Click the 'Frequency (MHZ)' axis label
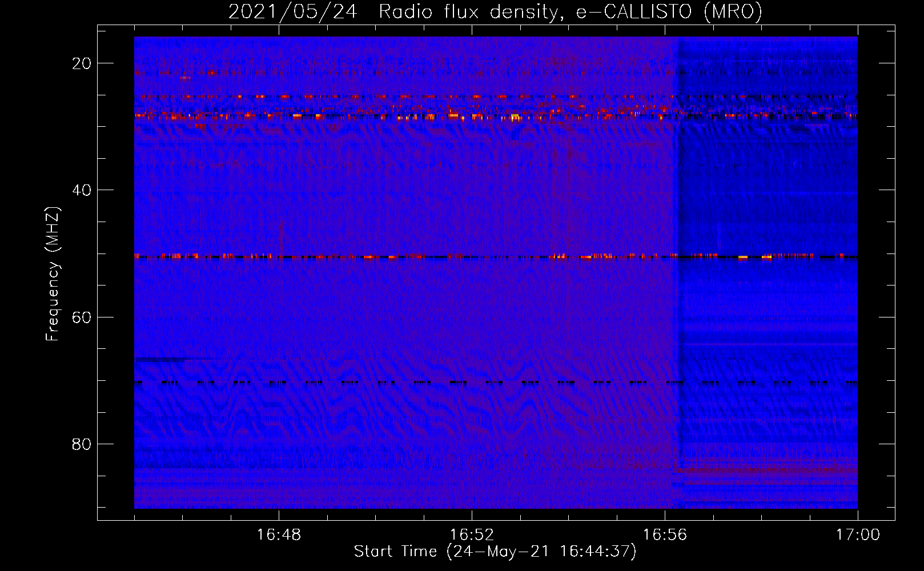Image resolution: width=924 pixels, height=571 pixels. click(x=53, y=274)
